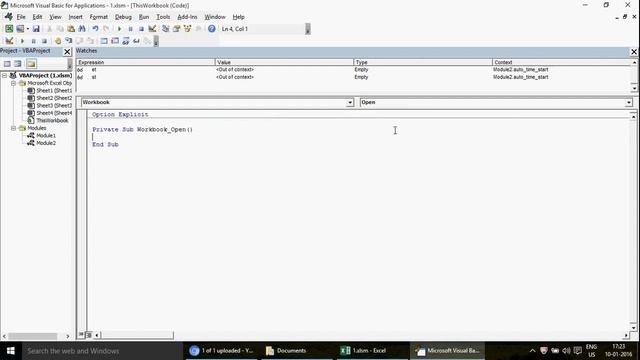
Task: Click the Insert UserForm toolbar icon
Action: pos(20,29)
